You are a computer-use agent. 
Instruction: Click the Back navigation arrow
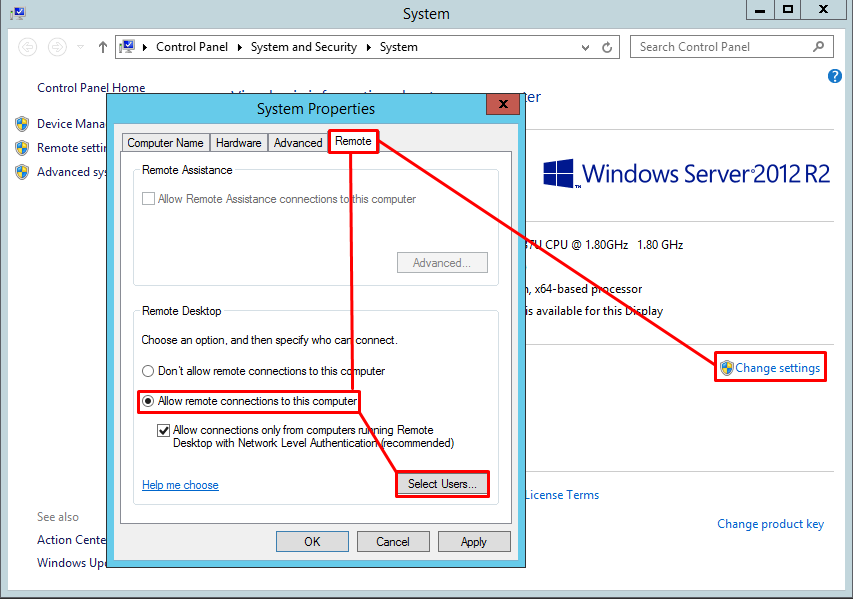click(x=27, y=46)
